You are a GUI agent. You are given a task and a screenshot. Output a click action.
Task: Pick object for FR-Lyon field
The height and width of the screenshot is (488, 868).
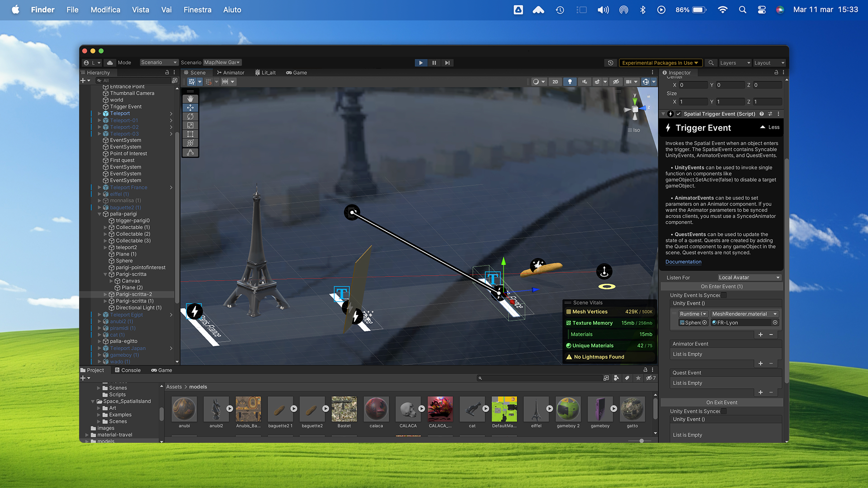pos(775,323)
